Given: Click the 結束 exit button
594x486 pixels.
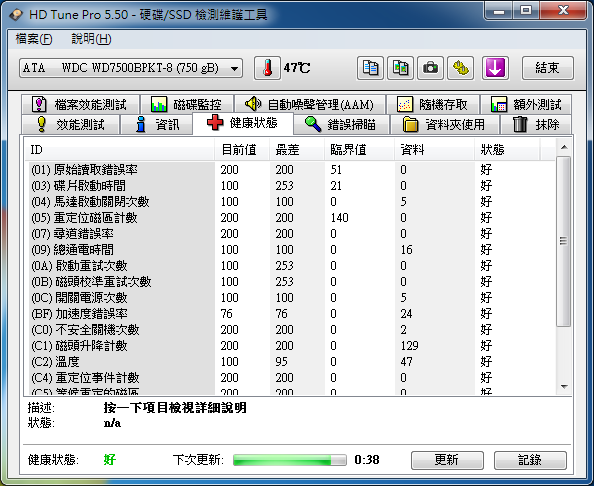Looking at the screenshot, I should (547, 68).
